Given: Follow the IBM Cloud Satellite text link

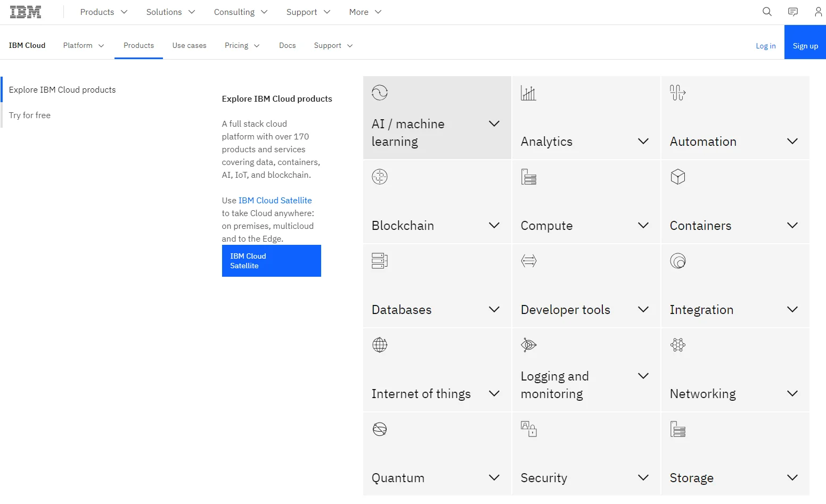Looking at the screenshot, I should pyautogui.click(x=275, y=200).
